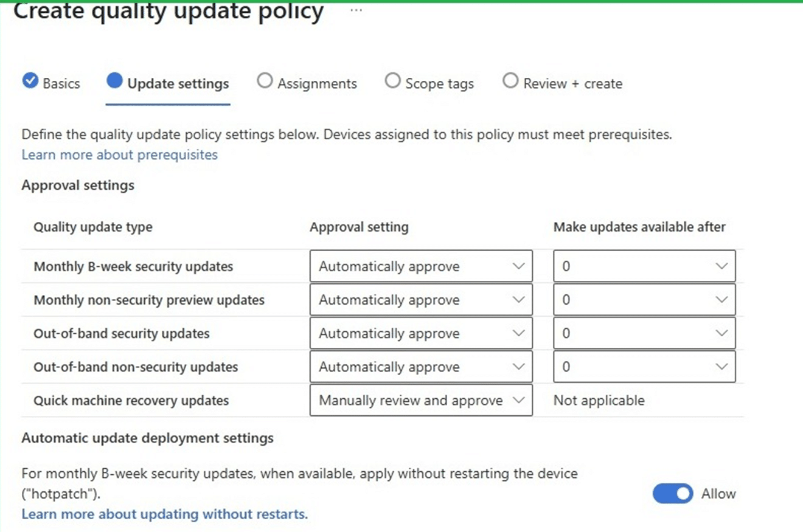Disable the hotpatch Allow toggle
The height and width of the screenshot is (532, 803).
(x=672, y=494)
